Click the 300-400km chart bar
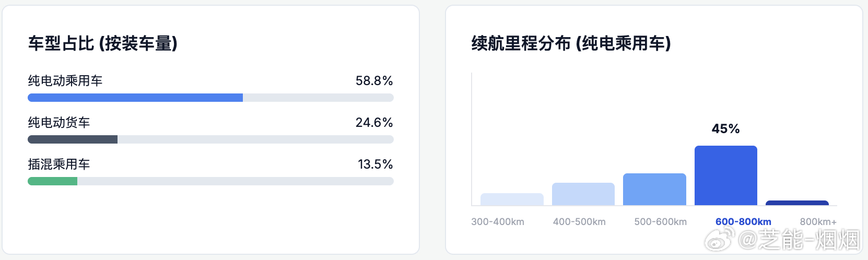 coord(512,199)
